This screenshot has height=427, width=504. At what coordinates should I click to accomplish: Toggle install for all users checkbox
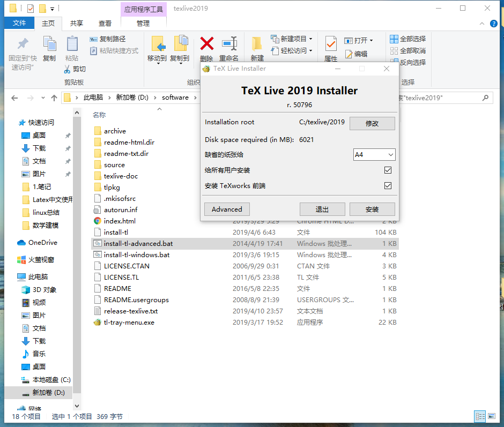pos(388,170)
